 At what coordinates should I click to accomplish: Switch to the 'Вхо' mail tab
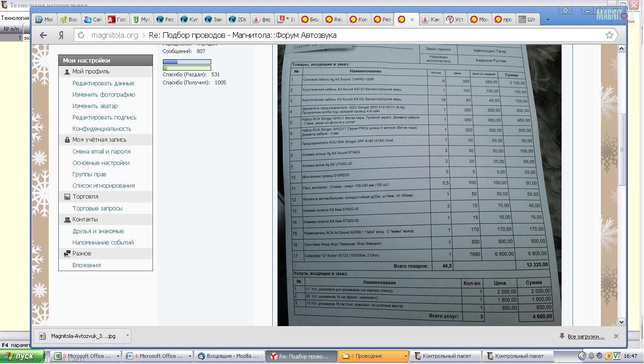click(x=69, y=19)
